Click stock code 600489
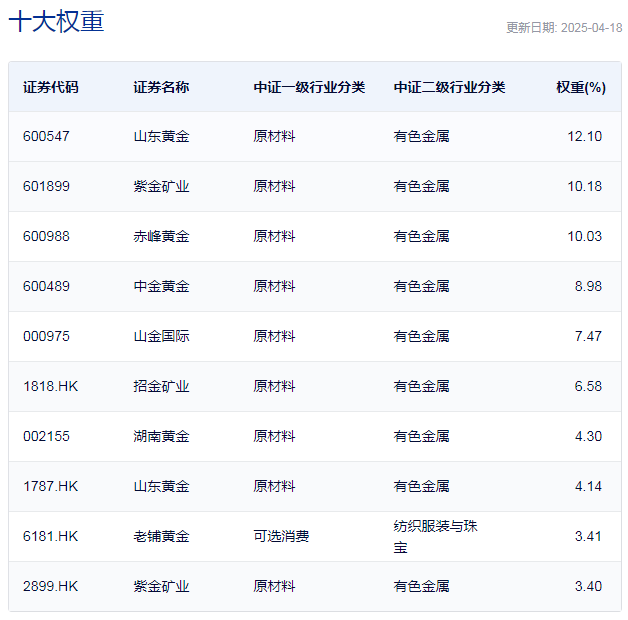Image resolution: width=628 pixels, height=620 pixels. (46, 286)
